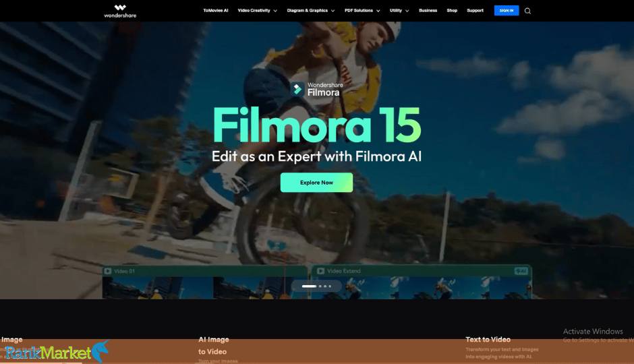The image size is (634, 364).
Task: Click 'Edit as an Expert with Filmora AI'
Action: pos(316,156)
